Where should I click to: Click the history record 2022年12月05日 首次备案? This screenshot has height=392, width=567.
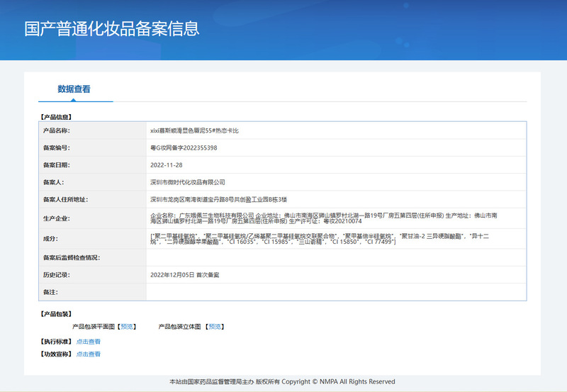click(185, 275)
